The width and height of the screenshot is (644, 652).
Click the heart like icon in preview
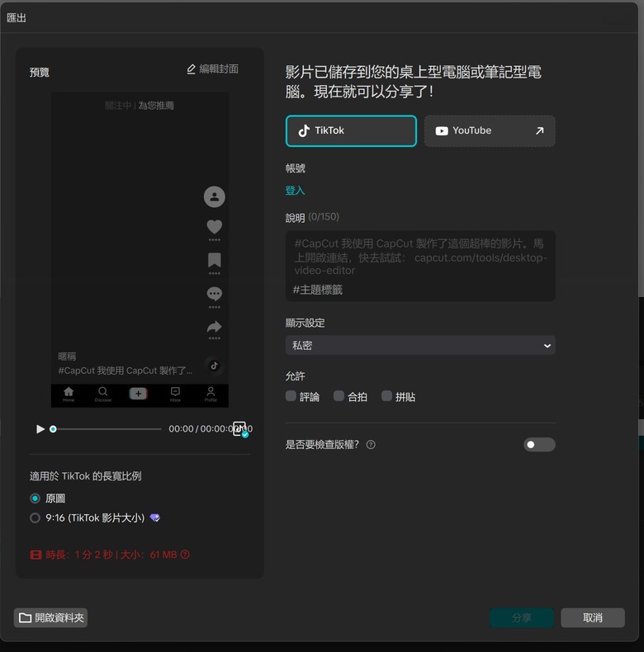214,227
